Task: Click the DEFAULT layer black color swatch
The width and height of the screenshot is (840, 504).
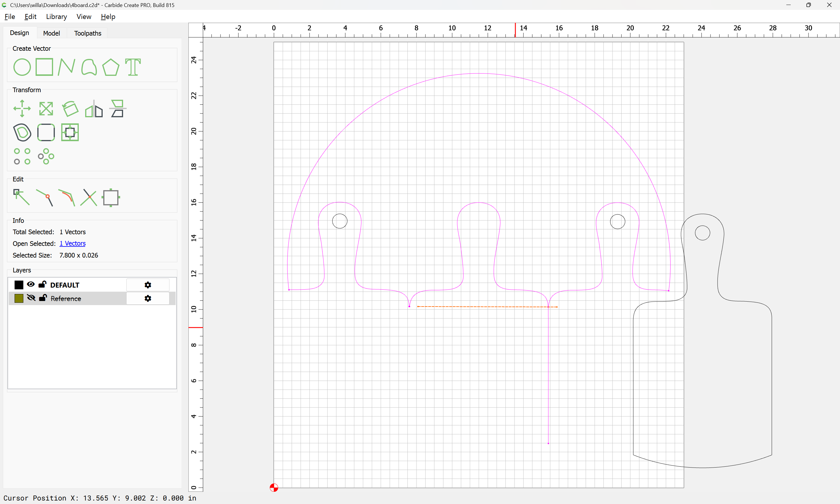Action: click(19, 285)
